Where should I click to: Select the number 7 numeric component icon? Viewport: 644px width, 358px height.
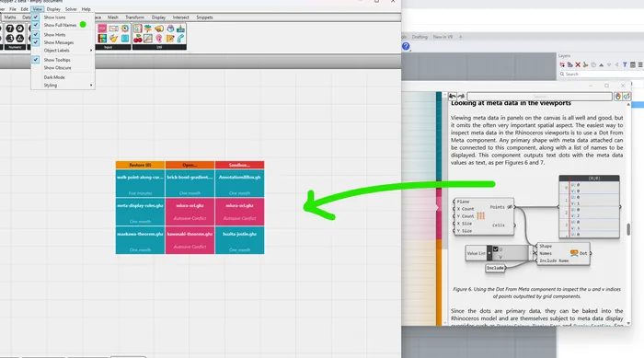coord(10,29)
